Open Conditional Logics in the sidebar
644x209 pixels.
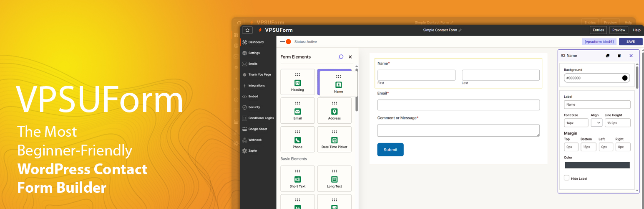(x=258, y=118)
